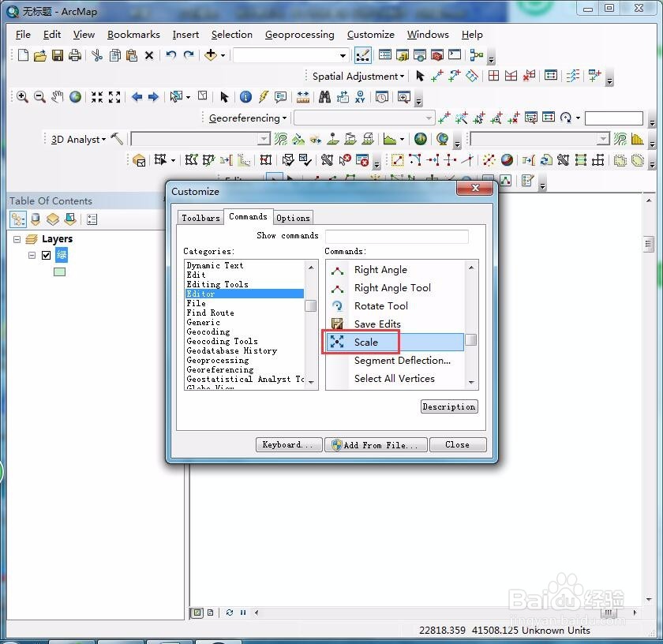Image resolution: width=663 pixels, height=644 pixels.
Task: Click the Refresh view icon at bottom
Action: tap(230, 612)
